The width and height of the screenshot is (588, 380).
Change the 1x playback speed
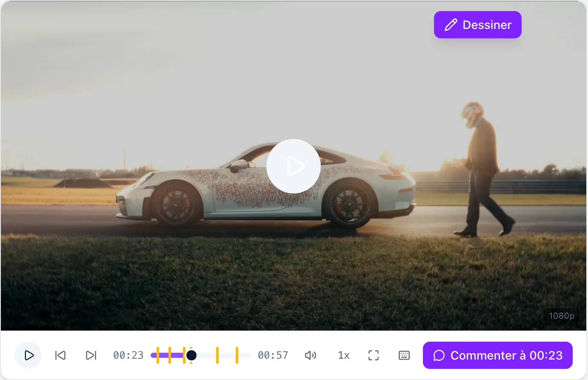(x=344, y=355)
